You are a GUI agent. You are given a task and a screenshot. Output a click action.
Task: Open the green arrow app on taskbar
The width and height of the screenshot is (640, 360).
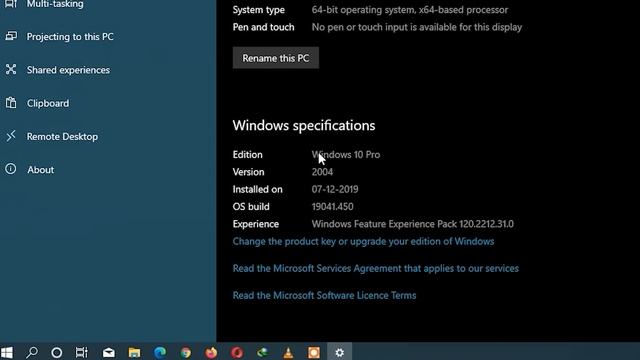tap(262, 353)
